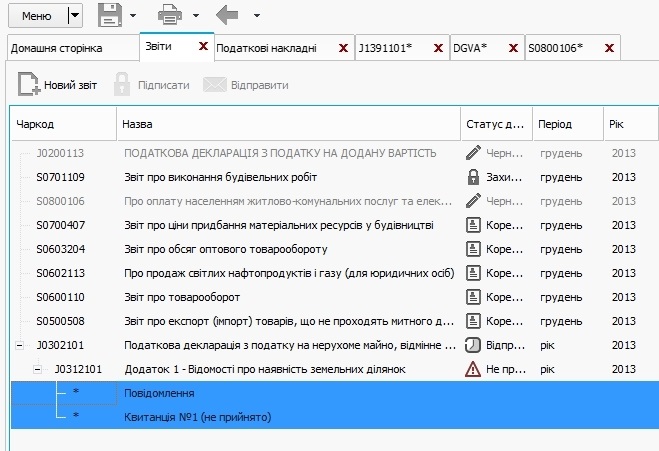The height and width of the screenshot is (451, 659).
Task: Click the floppy disk save icon
Action: [x=110, y=16]
